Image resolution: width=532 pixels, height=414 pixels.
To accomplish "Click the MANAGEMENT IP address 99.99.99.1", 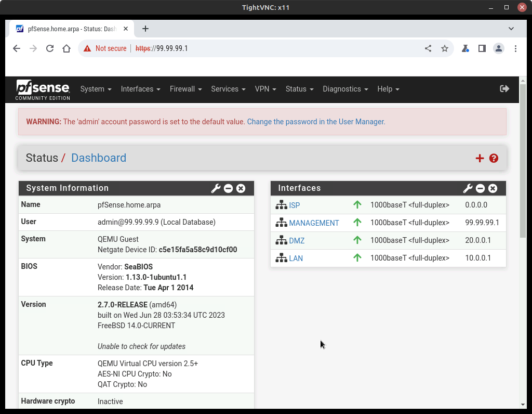I will click(x=482, y=223).
